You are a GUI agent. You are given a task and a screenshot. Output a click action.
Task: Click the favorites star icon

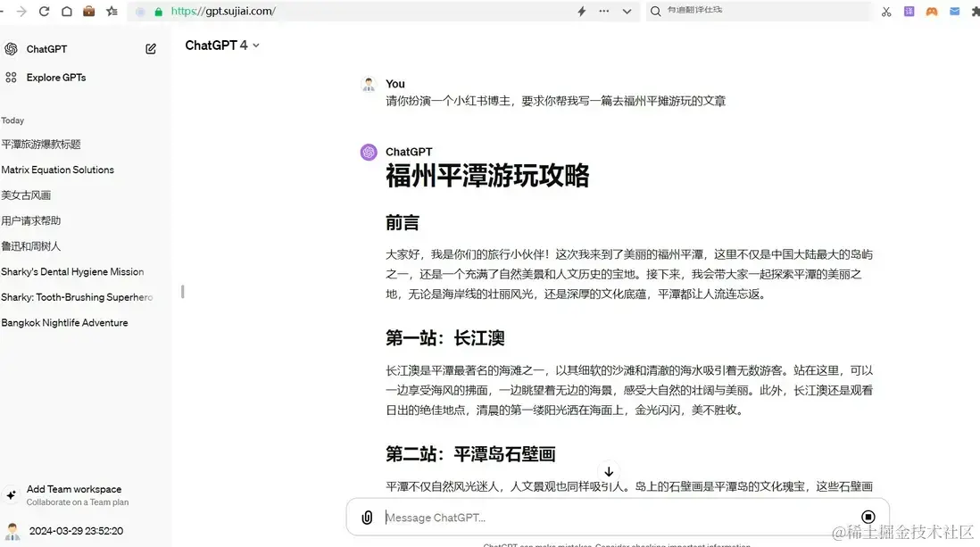(x=112, y=12)
